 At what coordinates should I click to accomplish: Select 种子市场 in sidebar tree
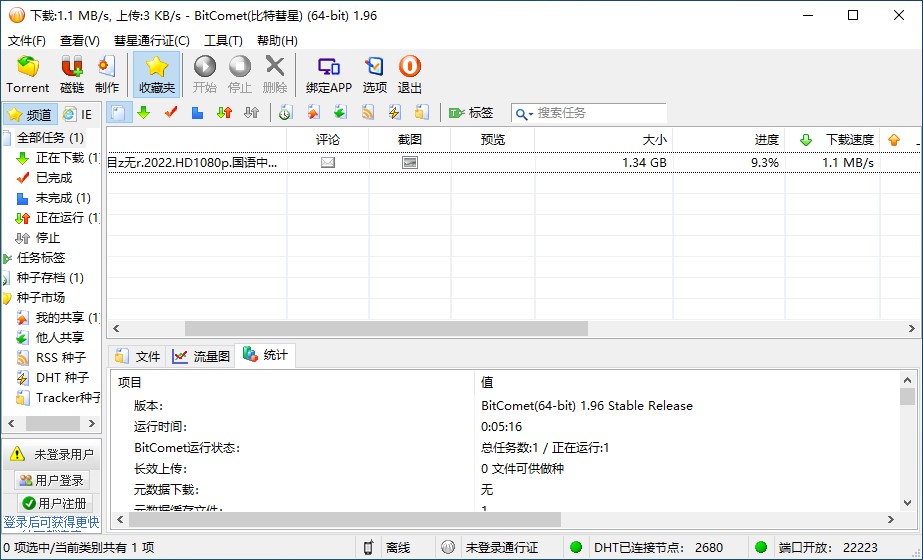pyautogui.click(x=41, y=297)
